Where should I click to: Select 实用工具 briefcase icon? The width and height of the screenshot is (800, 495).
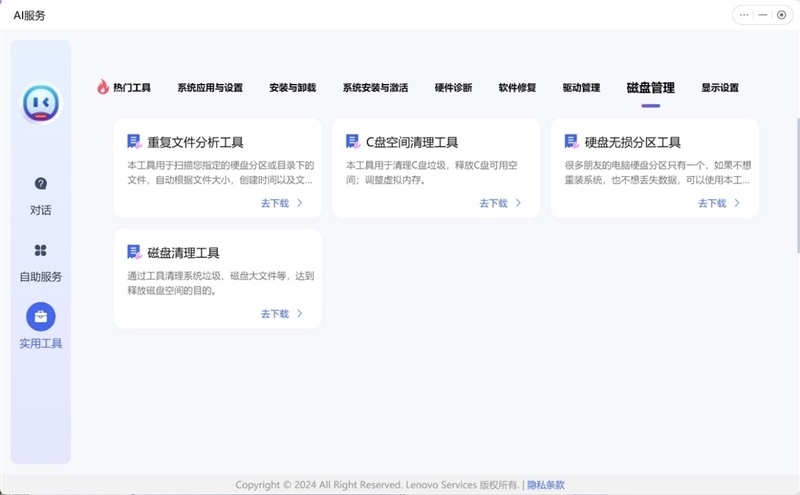pos(41,317)
